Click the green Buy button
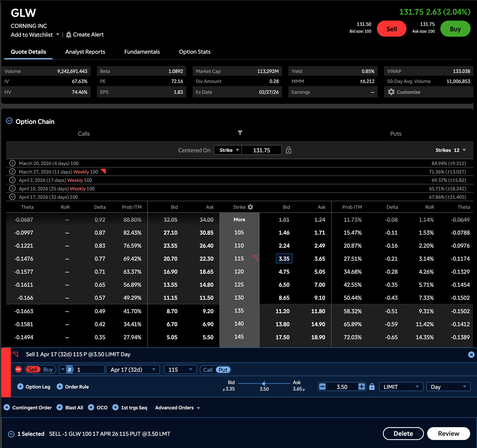This screenshot has height=448, width=477. (455, 29)
